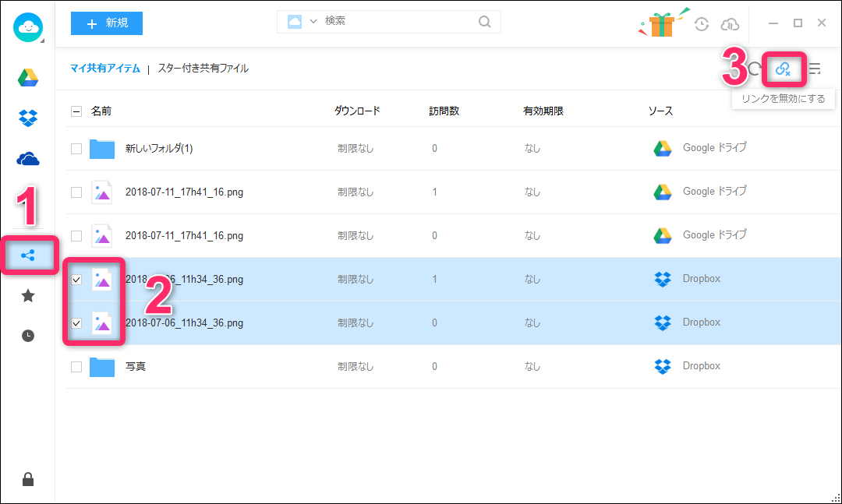Click the cloud transfer icon in title bar

729,24
